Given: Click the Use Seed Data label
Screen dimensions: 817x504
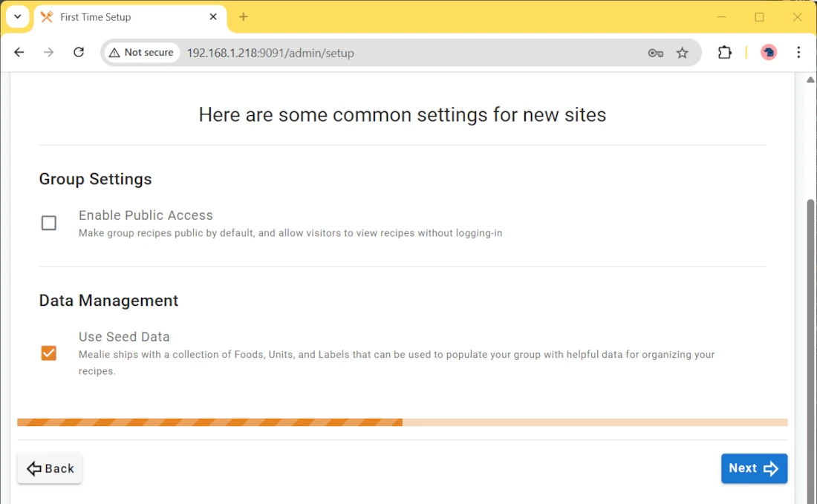Looking at the screenshot, I should tap(124, 336).
